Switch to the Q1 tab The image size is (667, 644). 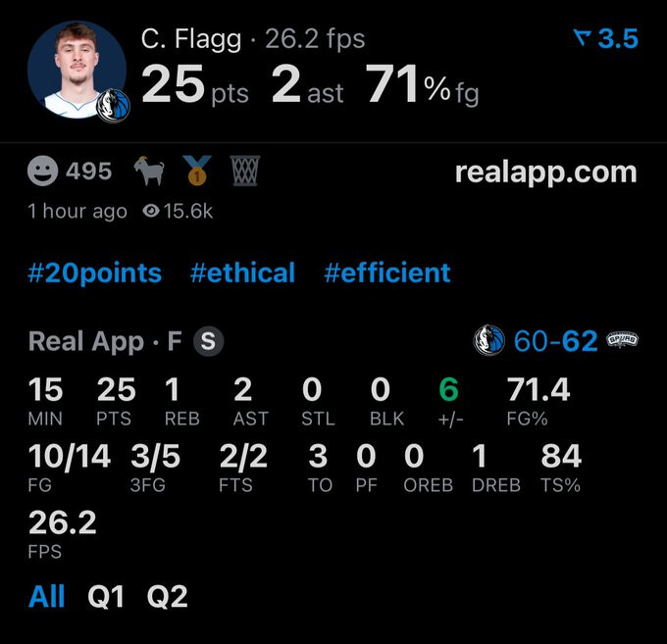coord(106,596)
